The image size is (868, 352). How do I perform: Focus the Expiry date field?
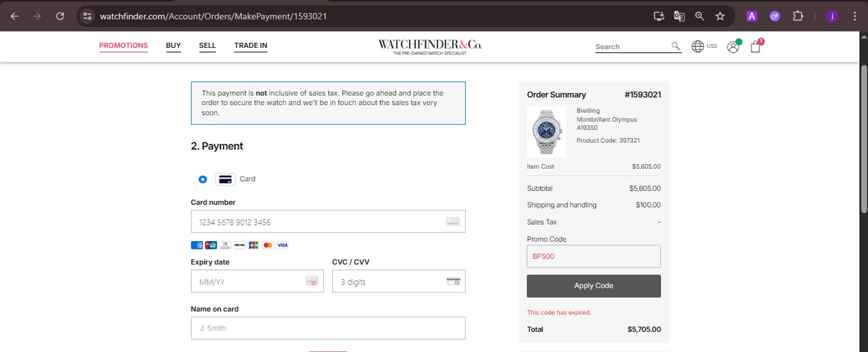point(258,281)
